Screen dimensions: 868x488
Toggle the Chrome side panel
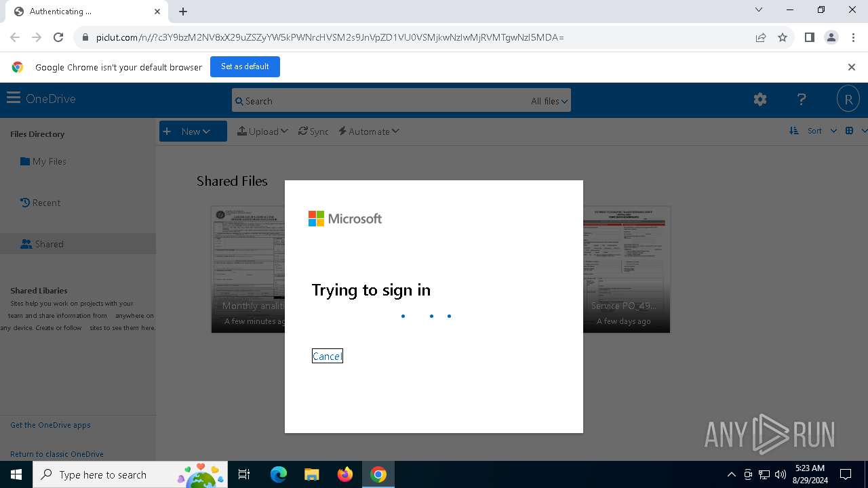tap(809, 37)
